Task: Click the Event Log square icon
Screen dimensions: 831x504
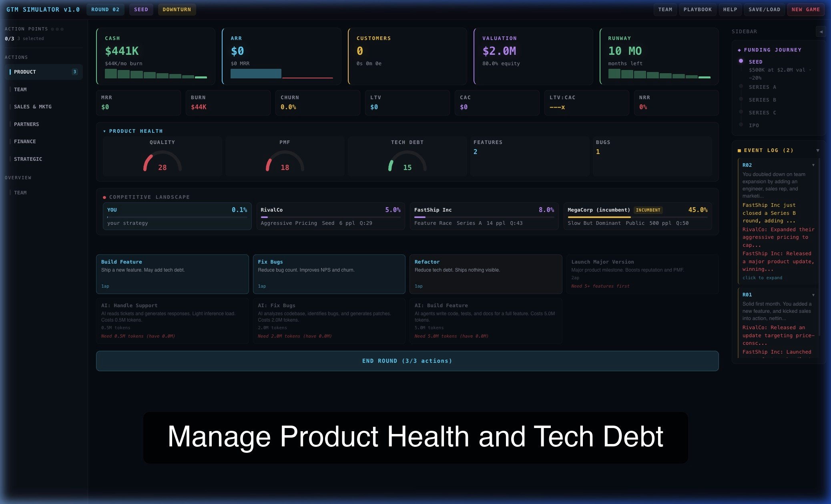Action: pos(739,150)
